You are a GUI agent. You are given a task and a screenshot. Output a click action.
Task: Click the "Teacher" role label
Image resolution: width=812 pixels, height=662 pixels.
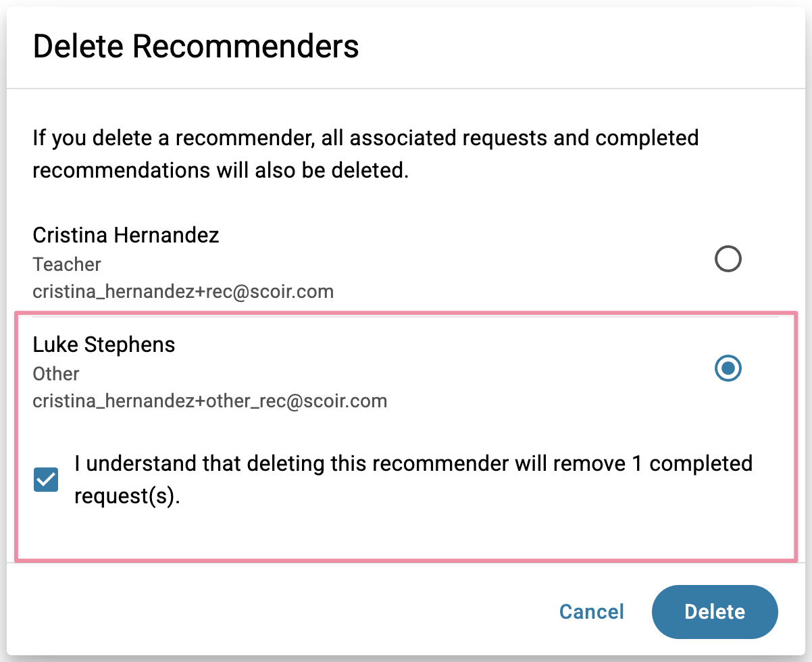67,264
